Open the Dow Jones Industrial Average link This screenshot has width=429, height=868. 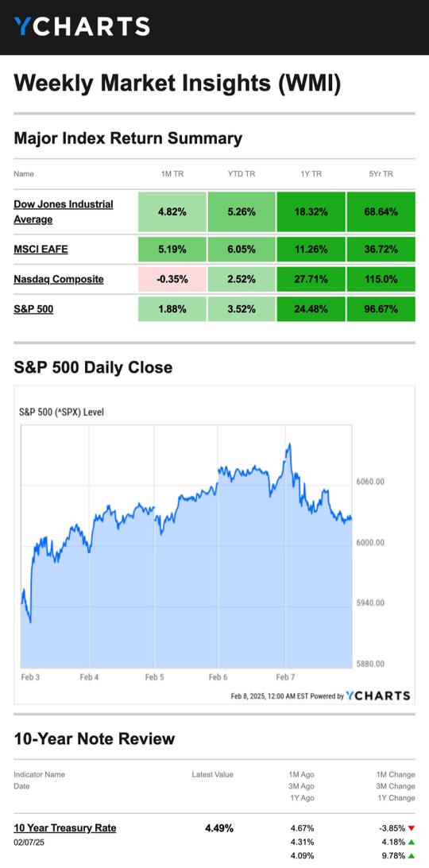(64, 212)
